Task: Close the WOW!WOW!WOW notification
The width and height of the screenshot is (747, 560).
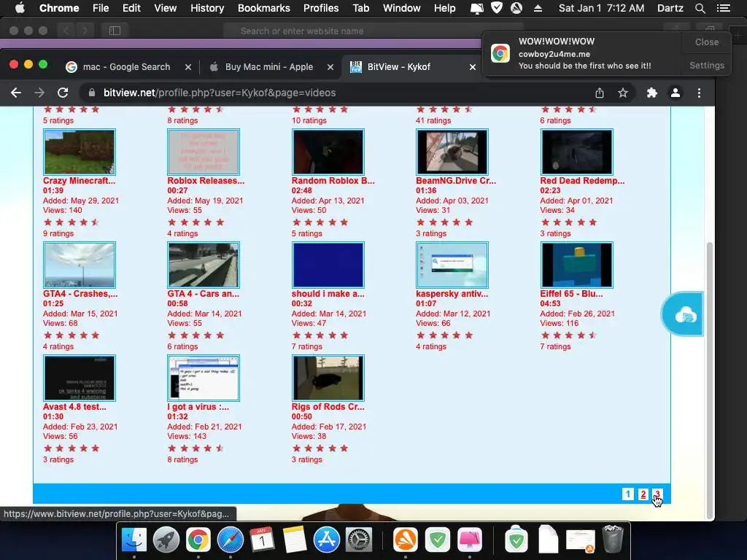Action: 706,42
